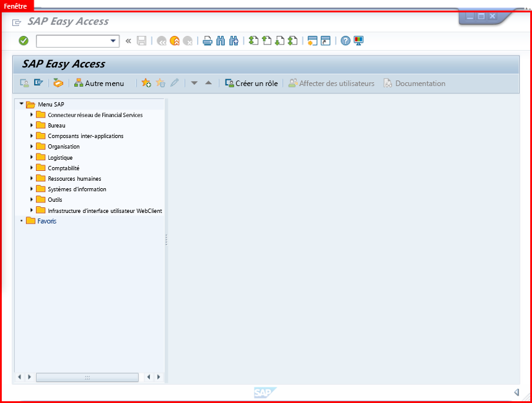The height and width of the screenshot is (403, 532).
Task: Click Affecter des utilisateurs button
Action: [x=331, y=83]
